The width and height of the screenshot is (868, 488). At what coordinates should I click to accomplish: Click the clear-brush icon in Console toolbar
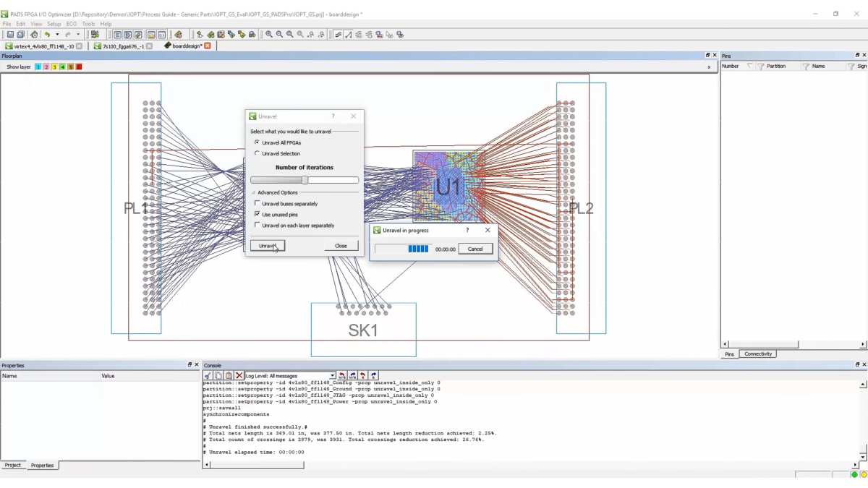[x=208, y=376]
